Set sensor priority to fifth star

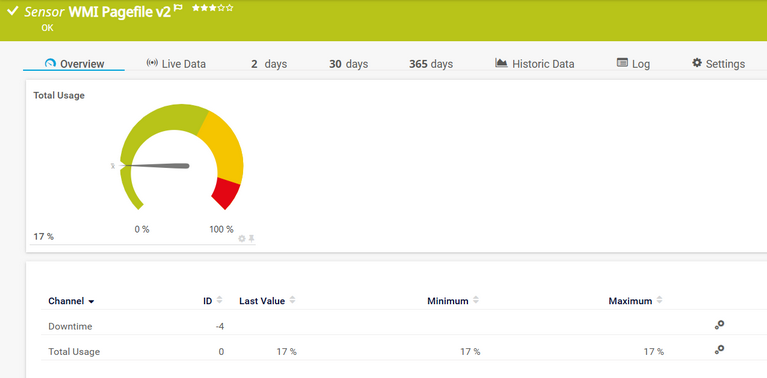tap(229, 8)
